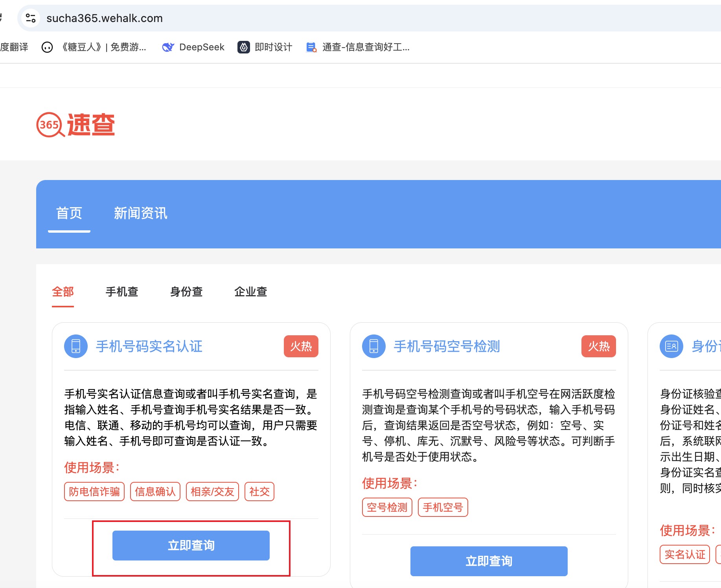721x588 pixels.
Task: Click 立即查询 under 手机号码实名认证
Action: pos(191,546)
